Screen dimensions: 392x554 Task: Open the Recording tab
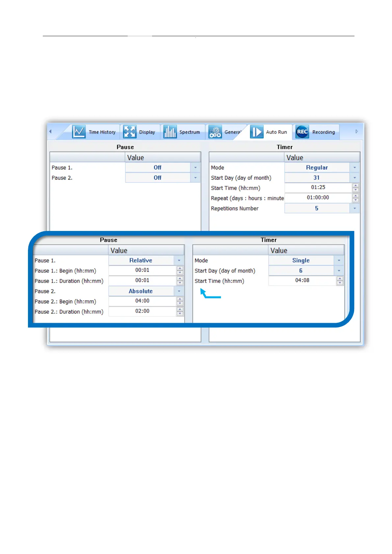click(316, 132)
